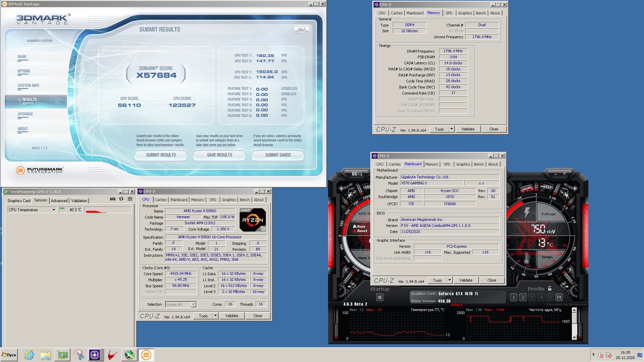Select Afterburner profile slot 2
The width and height of the screenshot is (644, 362).
point(523,297)
